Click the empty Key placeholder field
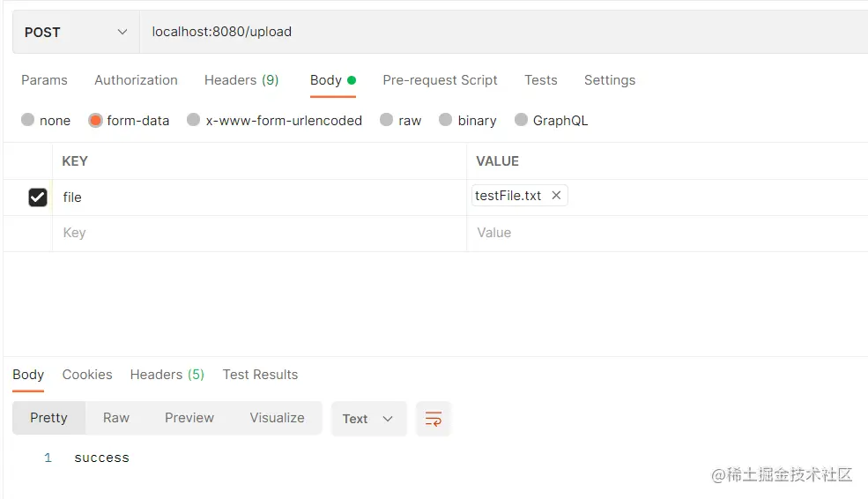The height and width of the screenshot is (499, 868). click(260, 233)
